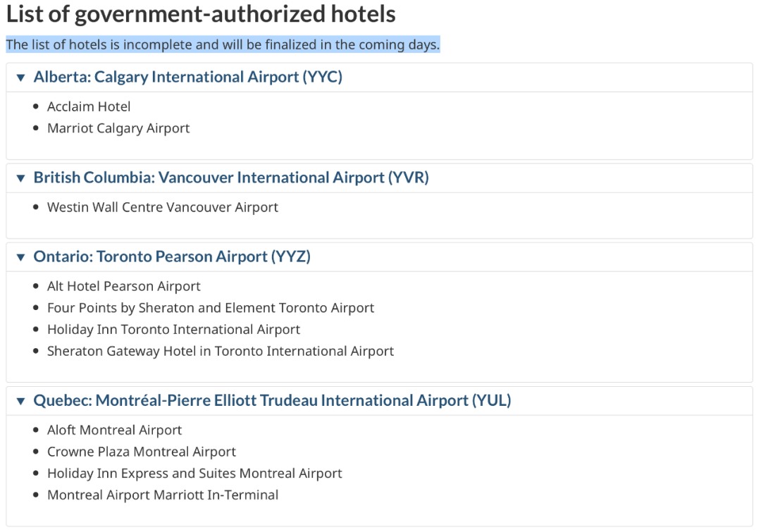Collapse the Quebec Montréal-Trudeau section triangle
Viewport: 761px width, 532px height.
click(x=20, y=401)
